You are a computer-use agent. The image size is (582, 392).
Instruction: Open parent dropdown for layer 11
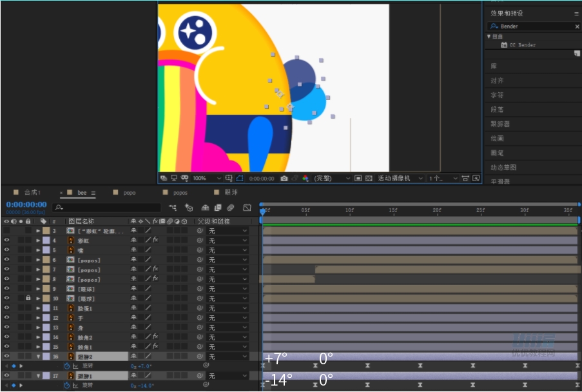pos(227,308)
